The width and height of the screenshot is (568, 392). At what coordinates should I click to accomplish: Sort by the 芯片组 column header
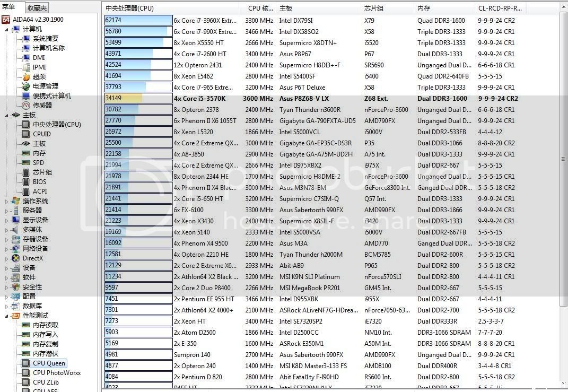pyautogui.click(x=374, y=8)
